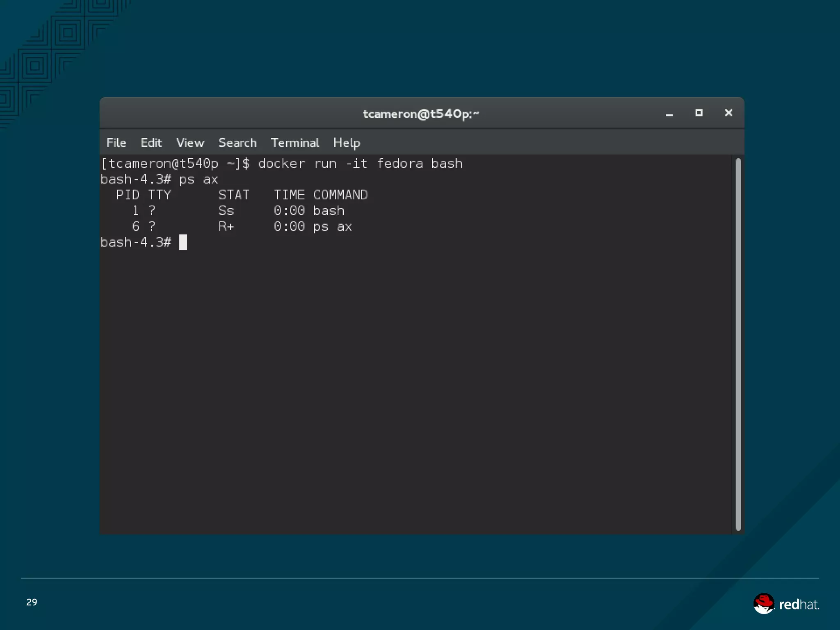
Task: Close the terminal window
Action: pyautogui.click(x=728, y=113)
